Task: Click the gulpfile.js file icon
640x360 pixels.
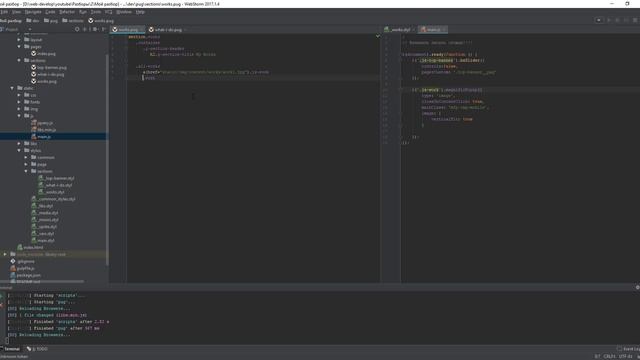Action: pos(13,268)
